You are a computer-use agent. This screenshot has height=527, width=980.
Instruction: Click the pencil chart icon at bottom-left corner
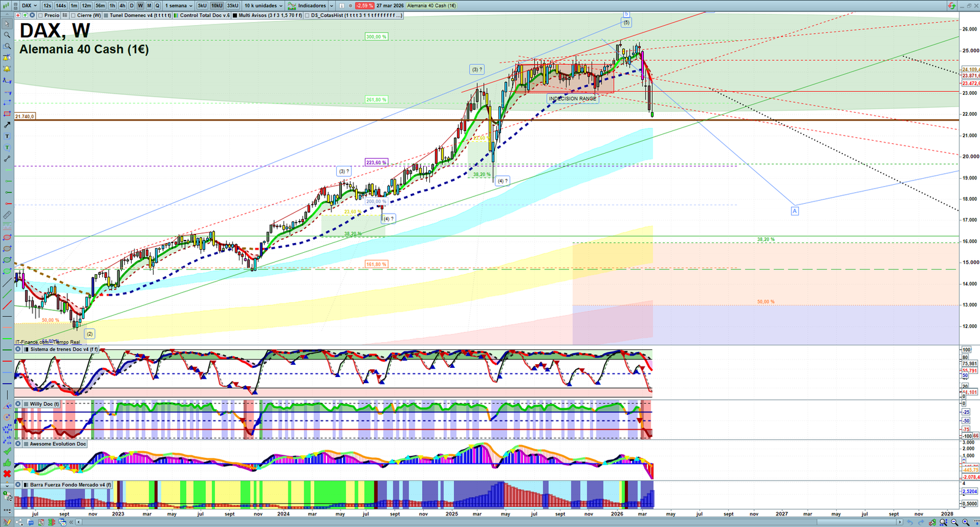7,522
